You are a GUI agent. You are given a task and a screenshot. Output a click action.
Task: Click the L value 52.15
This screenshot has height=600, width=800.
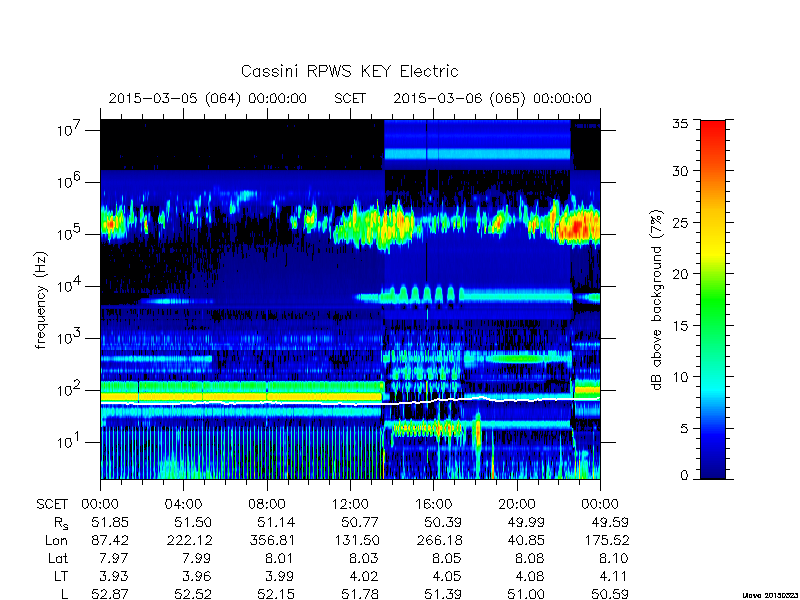[276, 594]
